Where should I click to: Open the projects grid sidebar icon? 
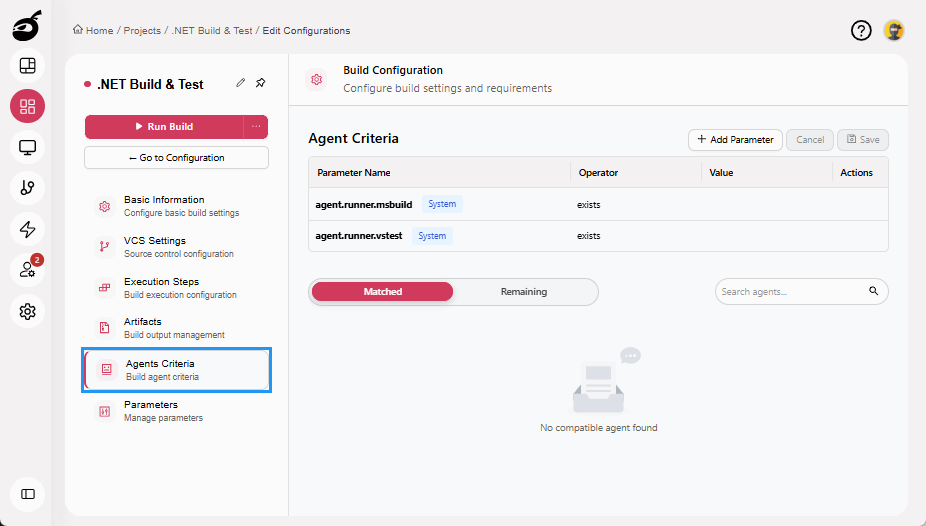(x=27, y=106)
